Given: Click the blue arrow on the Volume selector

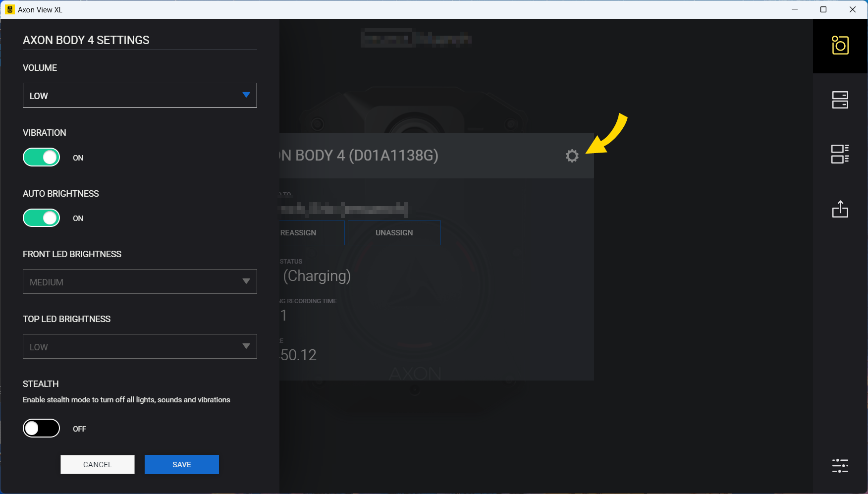Looking at the screenshot, I should click(246, 95).
